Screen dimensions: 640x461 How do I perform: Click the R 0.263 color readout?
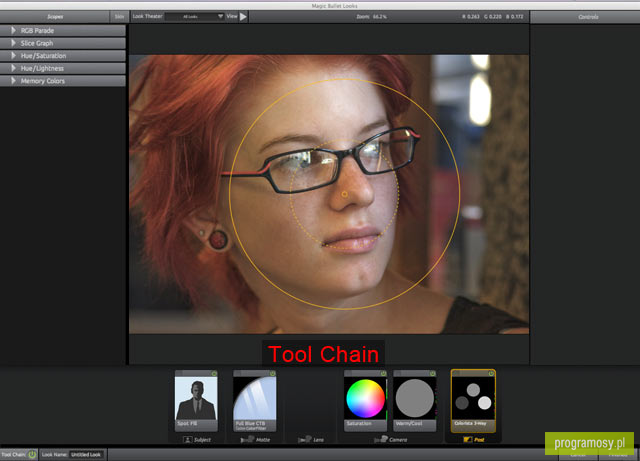(x=471, y=17)
